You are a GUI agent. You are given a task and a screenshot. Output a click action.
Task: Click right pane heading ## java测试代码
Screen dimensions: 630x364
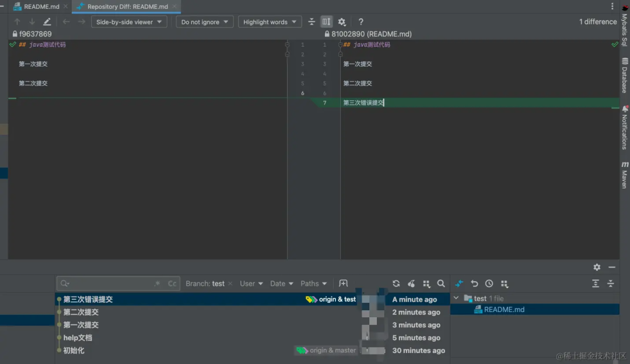tap(366, 44)
